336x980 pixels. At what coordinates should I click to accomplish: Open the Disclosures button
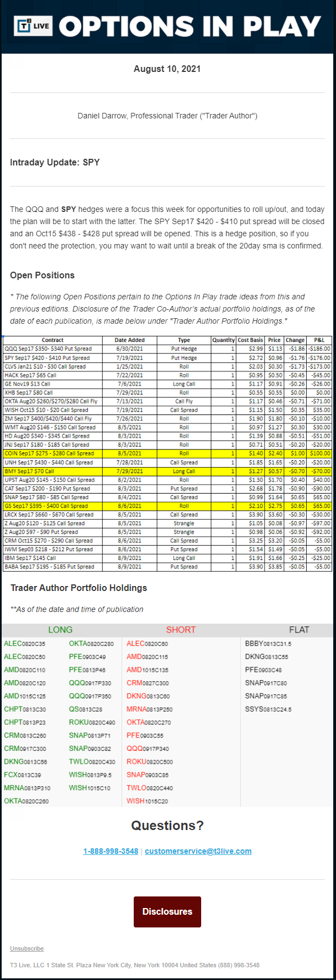coord(167,911)
